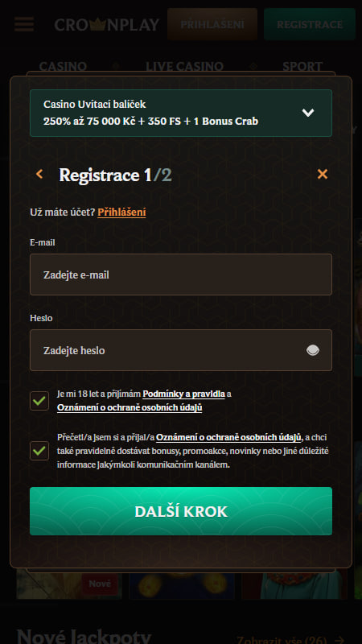This screenshot has width=362, height=644.
Task: Uncheck the bonuses and promo consent checkbox
Action: pos(39,451)
